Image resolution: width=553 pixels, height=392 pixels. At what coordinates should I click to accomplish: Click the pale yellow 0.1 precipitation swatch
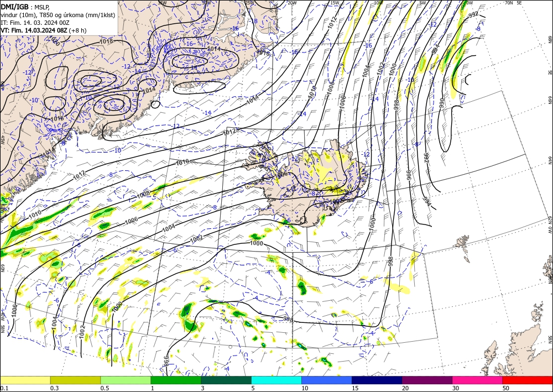tap(25, 380)
